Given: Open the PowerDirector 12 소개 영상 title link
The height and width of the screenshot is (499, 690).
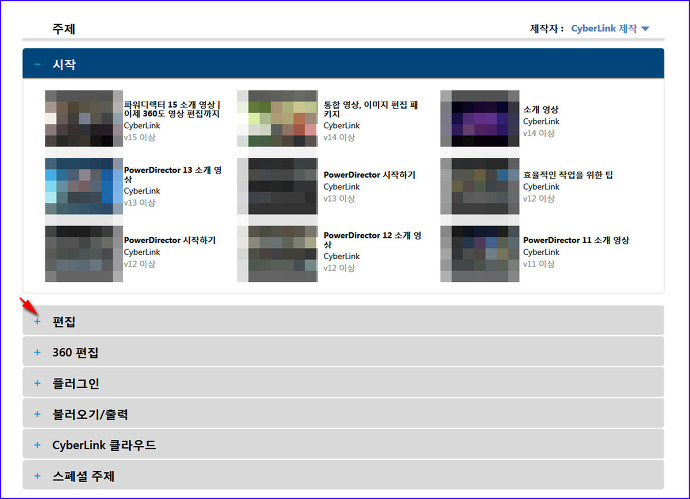Looking at the screenshot, I should [372, 240].
